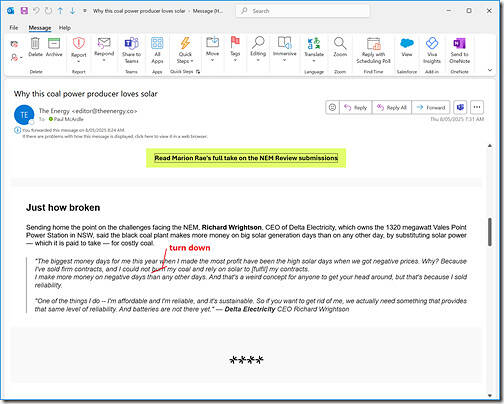
Task: Switch to the Message tab
Action: pos(40,28)
